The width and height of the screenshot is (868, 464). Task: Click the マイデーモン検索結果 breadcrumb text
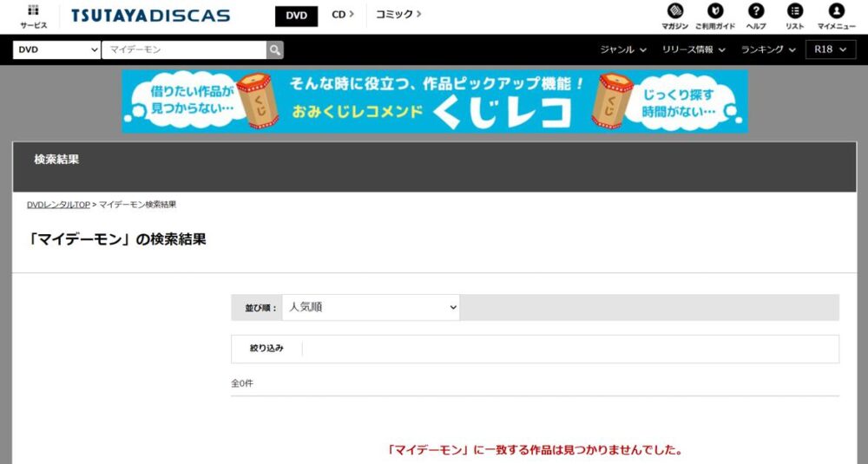137,205
